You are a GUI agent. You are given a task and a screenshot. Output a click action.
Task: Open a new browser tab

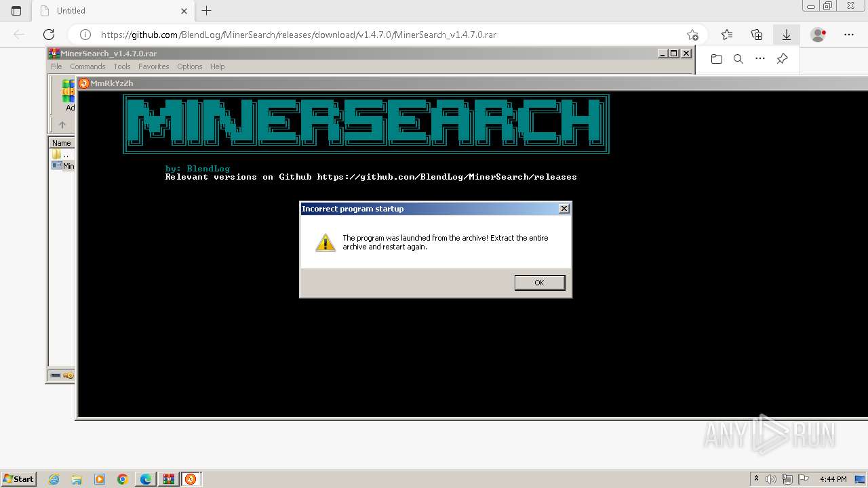[207, 11]
